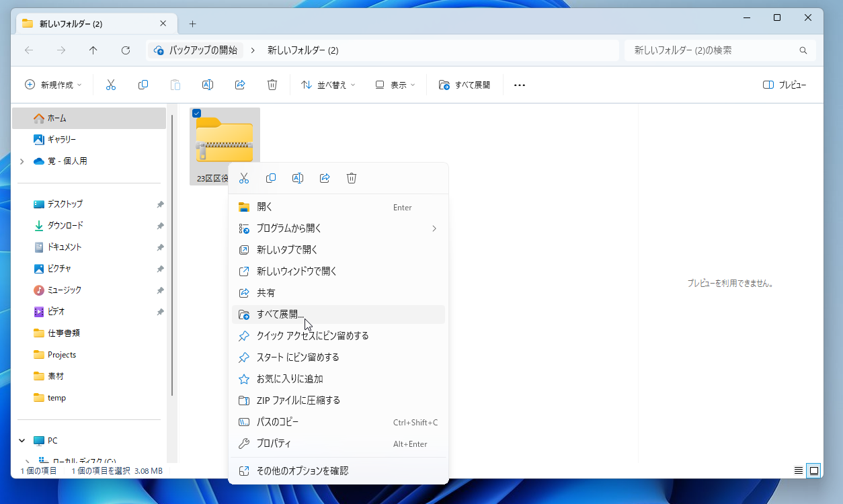Open ギャラリー in navigation pane

pos(89,140)
